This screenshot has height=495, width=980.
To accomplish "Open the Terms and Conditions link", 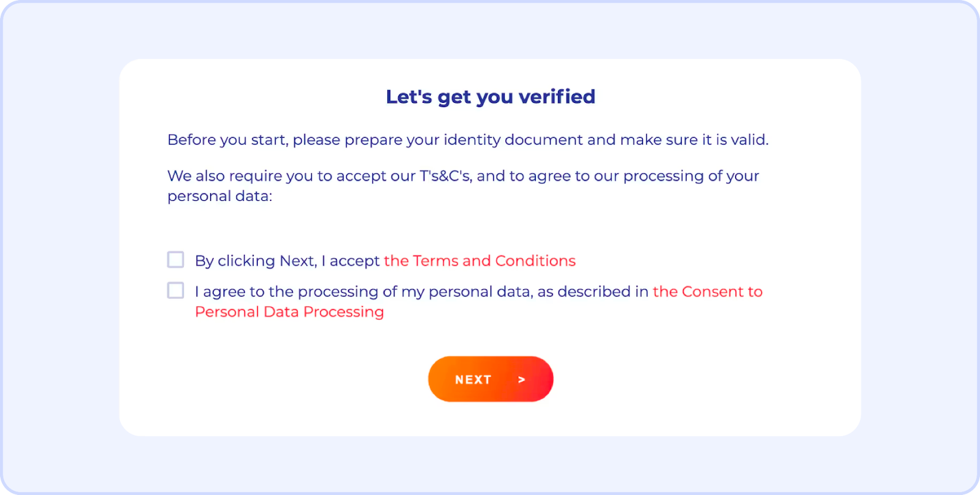I will (x=480, y=261).
